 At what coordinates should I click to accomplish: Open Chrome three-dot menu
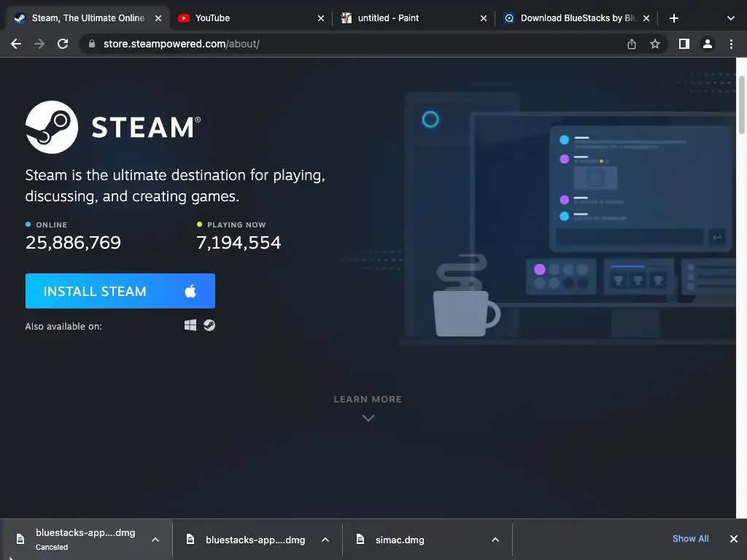731,44
